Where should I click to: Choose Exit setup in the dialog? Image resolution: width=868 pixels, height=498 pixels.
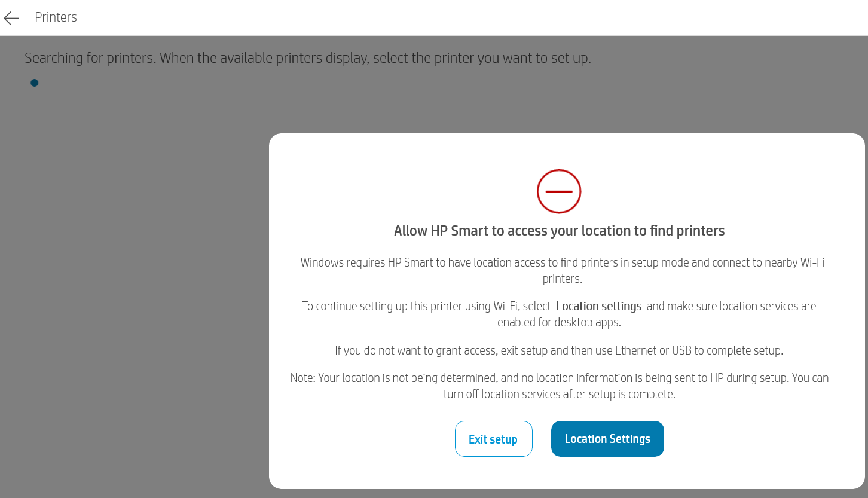pos(493,439)
